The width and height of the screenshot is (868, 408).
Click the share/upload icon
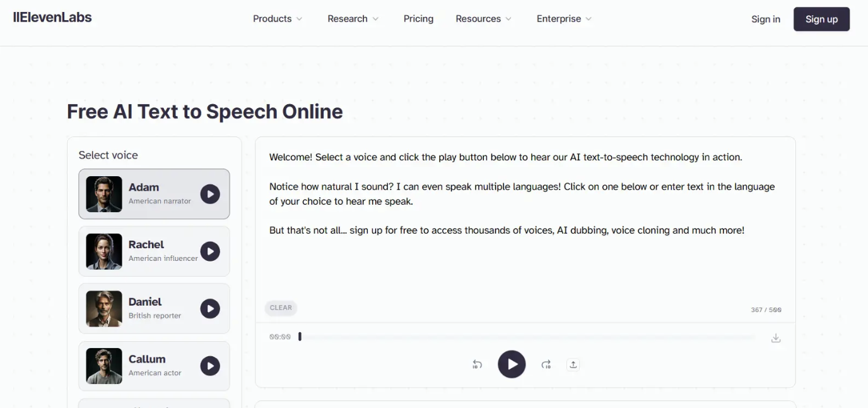coord(573,364)
